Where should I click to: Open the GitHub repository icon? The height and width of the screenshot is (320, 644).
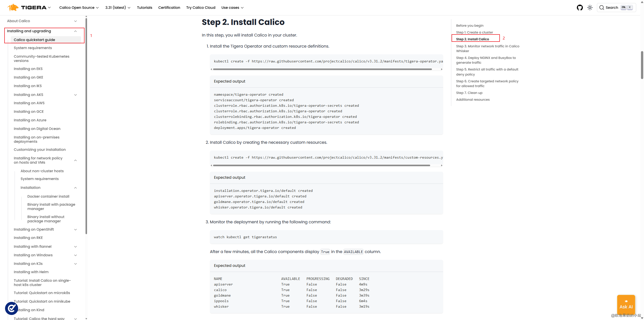(x=580, y=8)
